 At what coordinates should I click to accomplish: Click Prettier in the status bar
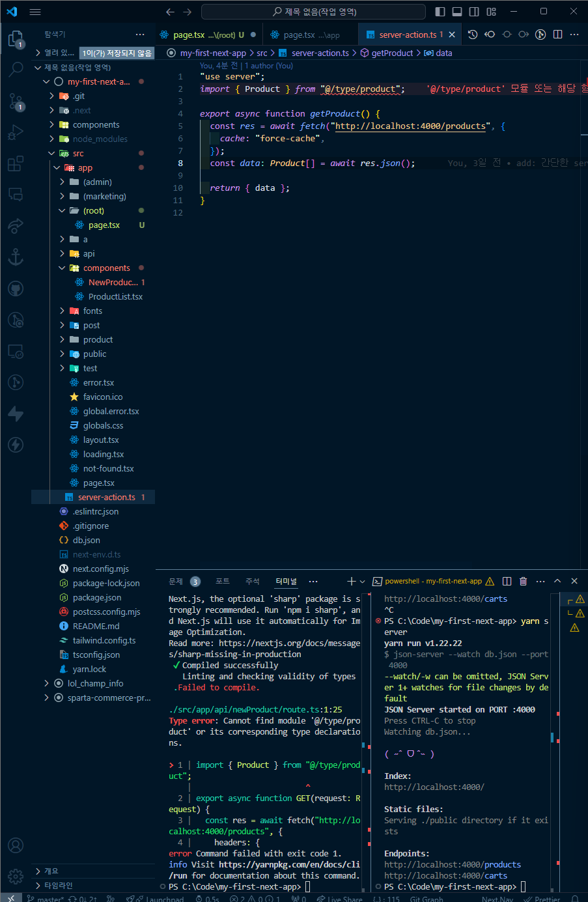tap(542, 899)
